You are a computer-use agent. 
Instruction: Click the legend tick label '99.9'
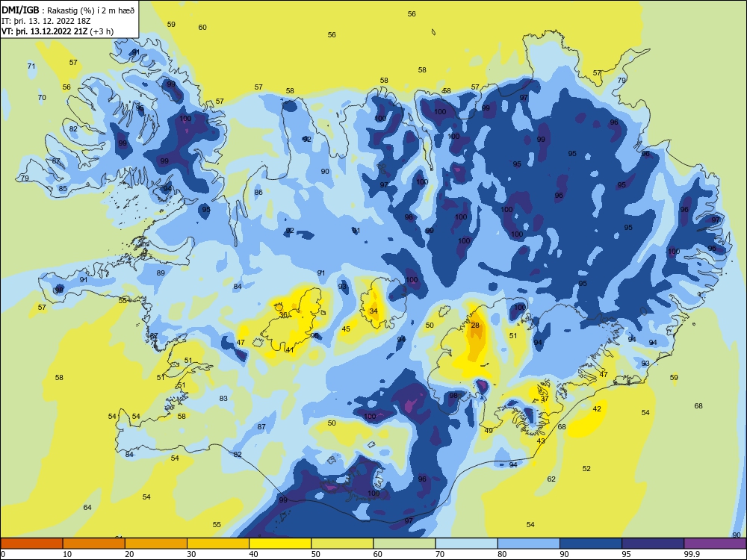pos(691,554)
